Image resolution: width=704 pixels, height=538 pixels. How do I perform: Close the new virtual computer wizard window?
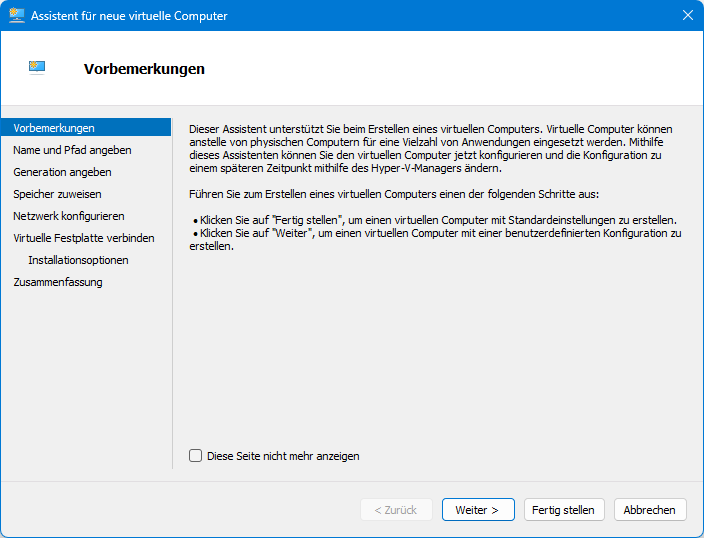[x=687, y=16]
